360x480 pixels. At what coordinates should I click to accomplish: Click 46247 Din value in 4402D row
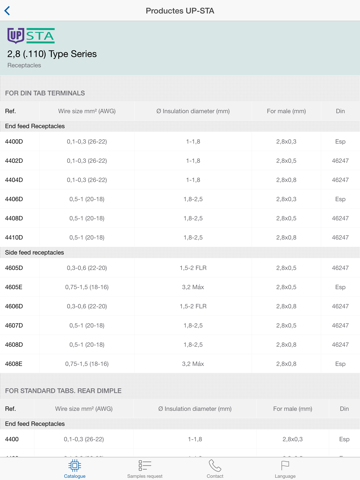[x=340, y=161]
